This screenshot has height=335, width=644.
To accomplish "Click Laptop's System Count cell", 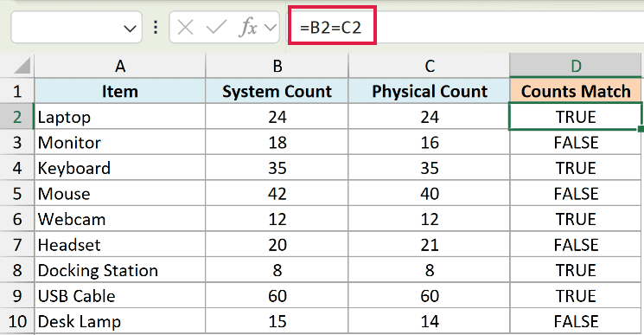I will click(x=277, y=117).
